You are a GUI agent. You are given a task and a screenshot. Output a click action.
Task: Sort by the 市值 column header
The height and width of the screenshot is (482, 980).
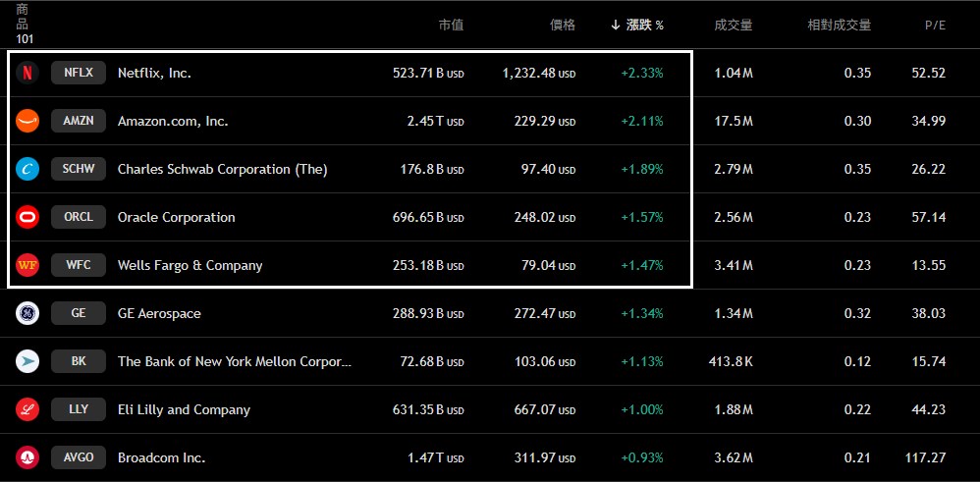[x=451, y=26]
